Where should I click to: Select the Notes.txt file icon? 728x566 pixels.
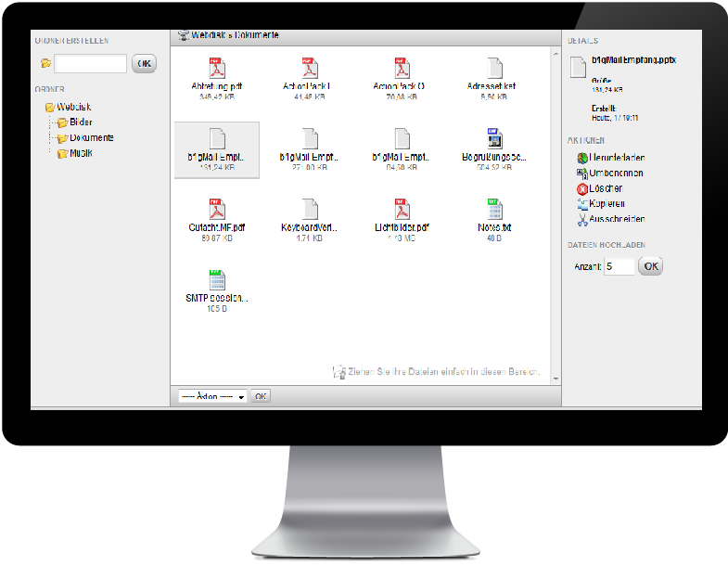pos(495,209)
